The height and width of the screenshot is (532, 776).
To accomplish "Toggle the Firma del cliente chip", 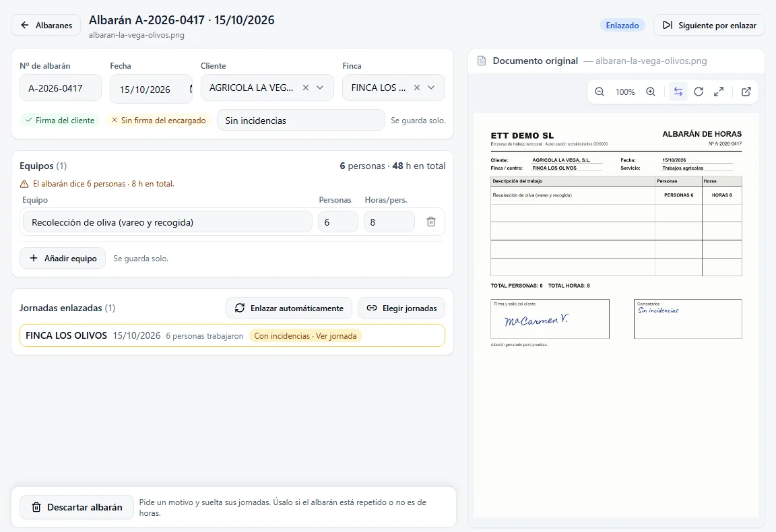I will click(60, 121).
